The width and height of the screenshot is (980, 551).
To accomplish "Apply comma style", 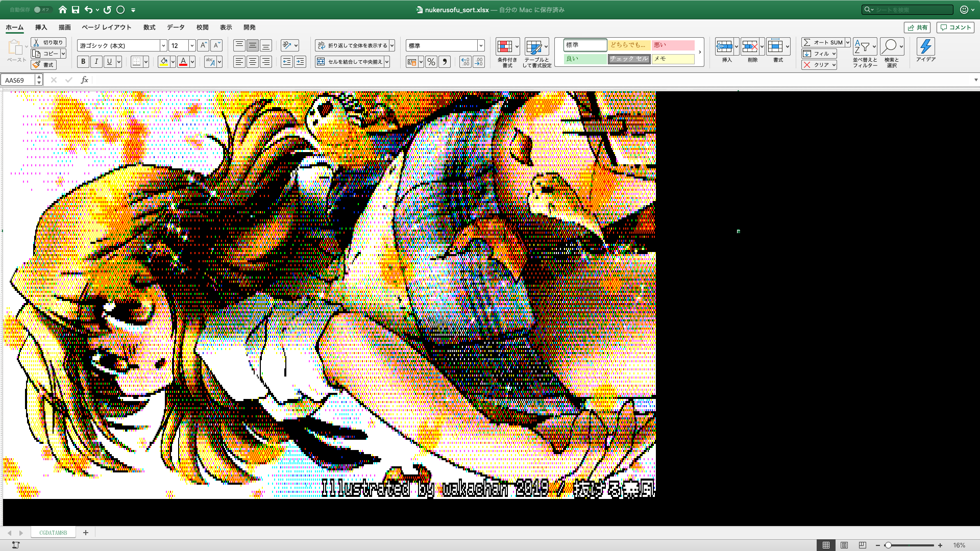I will tap(445, 62).
